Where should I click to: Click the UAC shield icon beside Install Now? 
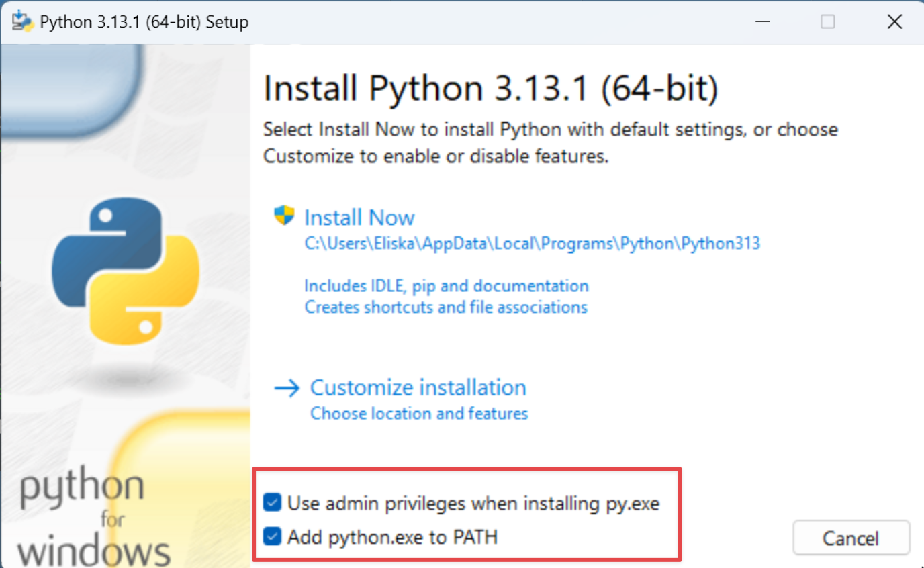click(284, 215)
